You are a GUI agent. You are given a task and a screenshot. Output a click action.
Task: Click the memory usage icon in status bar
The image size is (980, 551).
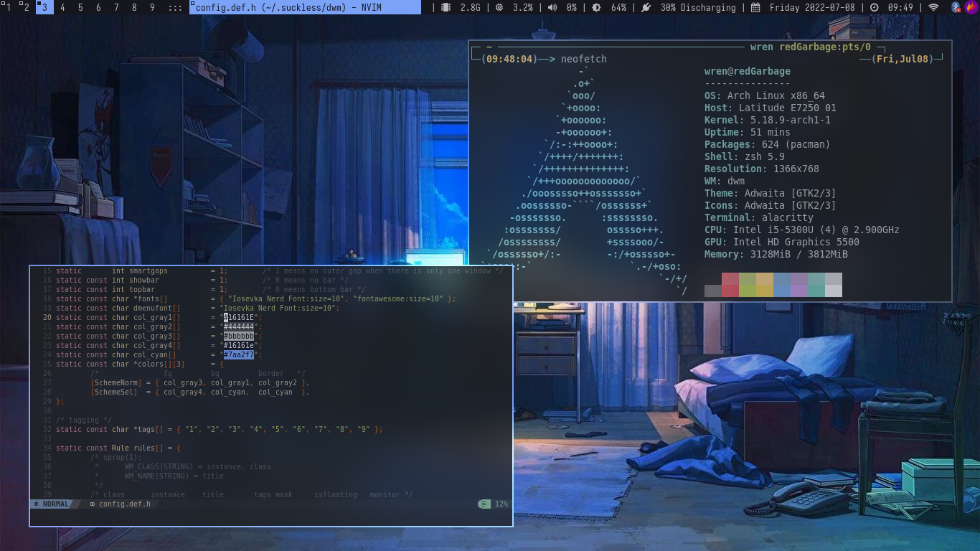point(446,7)
